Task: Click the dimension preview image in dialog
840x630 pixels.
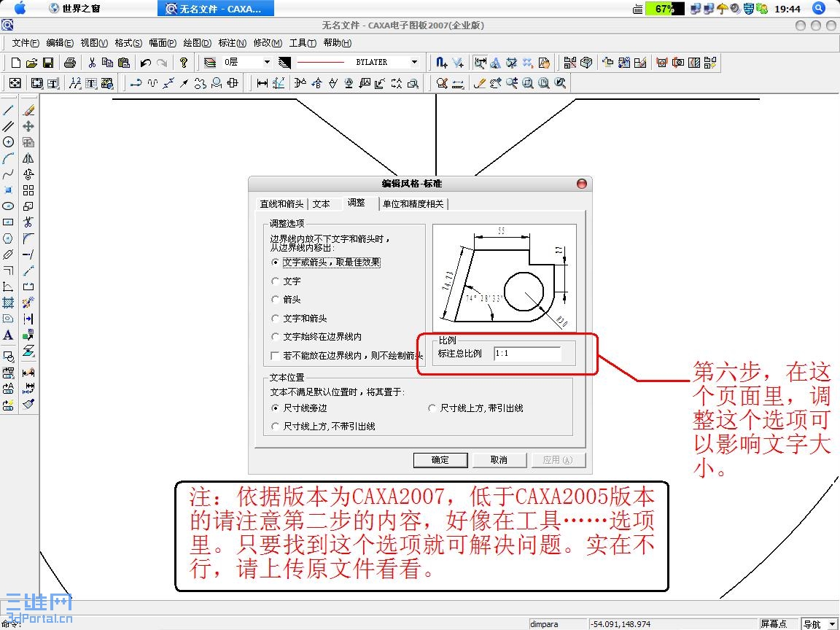Action: tap(504, 277)
